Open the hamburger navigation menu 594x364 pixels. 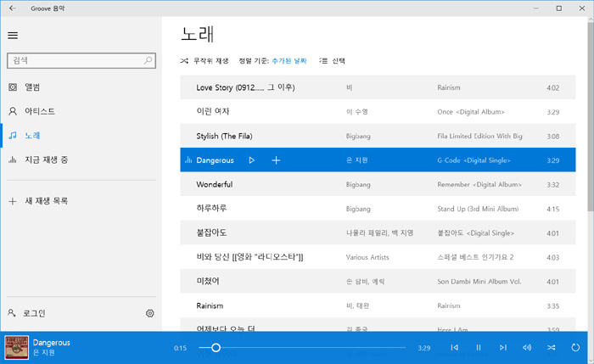point(13,36)
